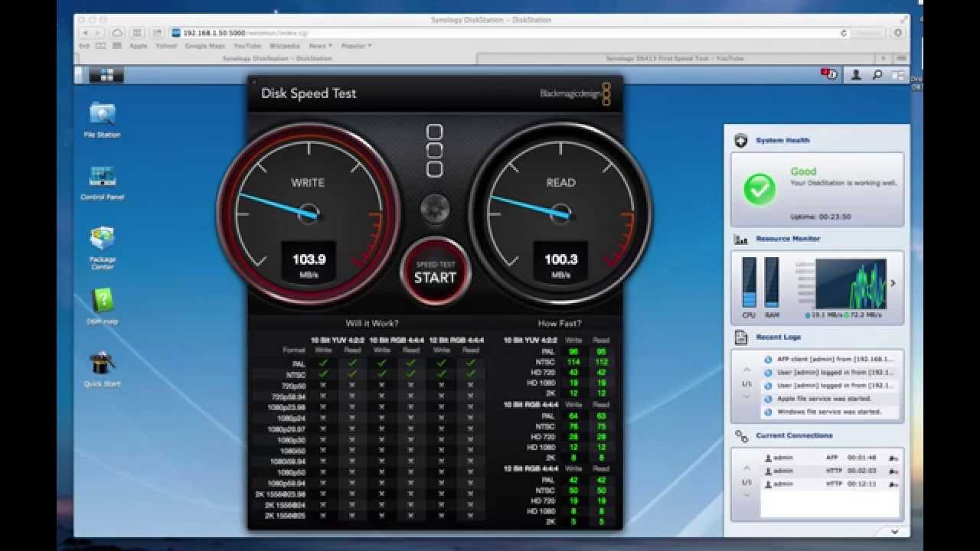Image resolution: width=980 pixels, height=551 pixels.
Task: Show the next Resource Monitor graph
Action: point(893,283)
